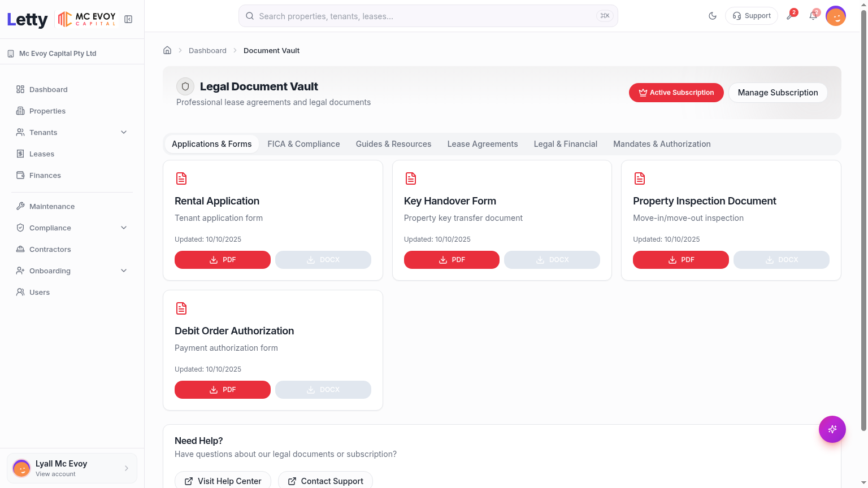Screen dimensions: 868x488
Task: Open Maintenance in the sidebar
Action: [72, 206]
